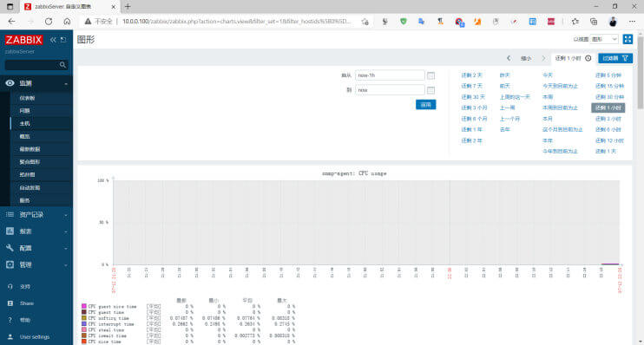Click the Share Z icon

tap(10, 303)
